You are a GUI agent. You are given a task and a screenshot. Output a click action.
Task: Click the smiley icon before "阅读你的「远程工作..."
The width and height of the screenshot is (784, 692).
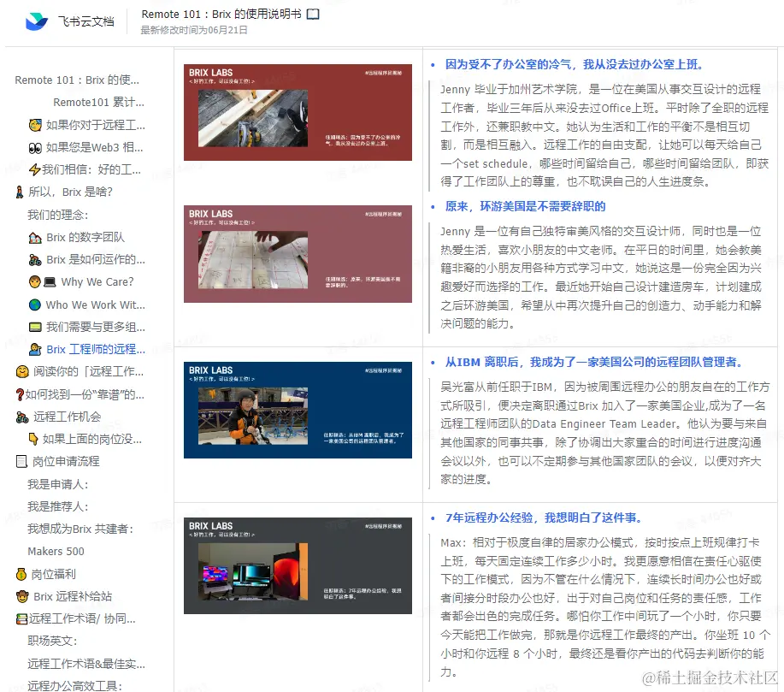pyautogui.click(x=22, y=372)
